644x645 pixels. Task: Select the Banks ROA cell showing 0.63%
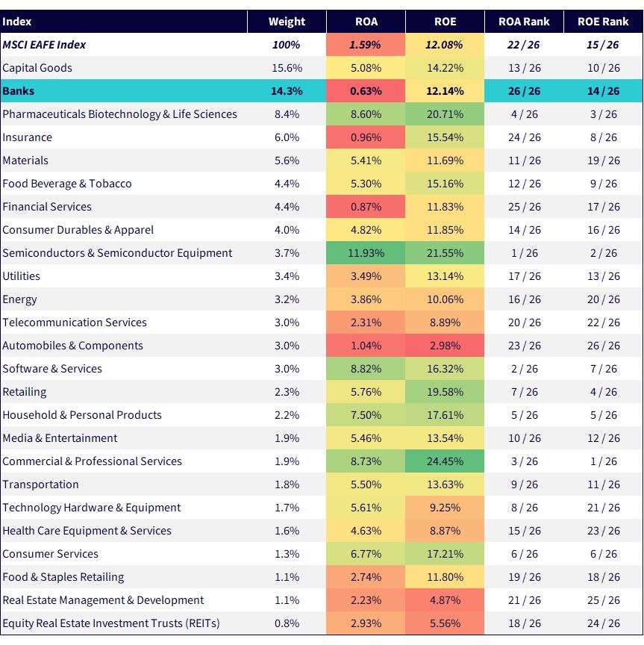click(366, 91)
